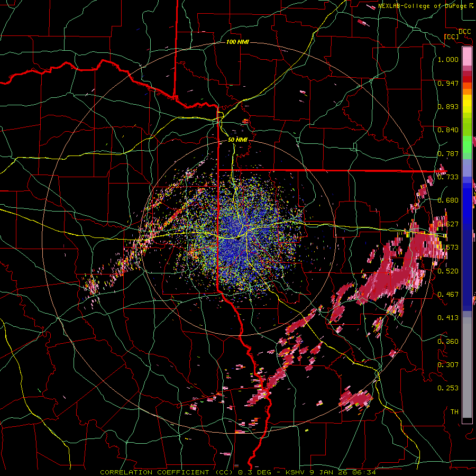Click the 0.680 scale value
The height and width of the screenshot is (476, 476).
pos(448,200)
